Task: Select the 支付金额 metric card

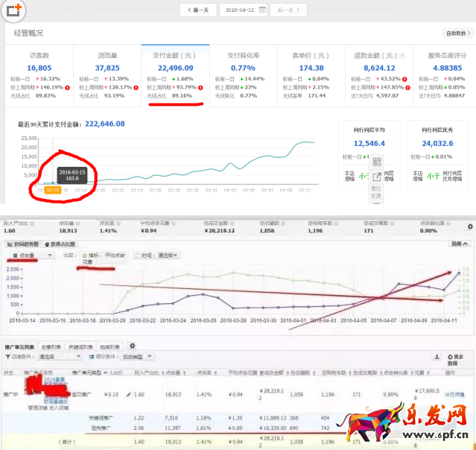Action: click(174, 73)
